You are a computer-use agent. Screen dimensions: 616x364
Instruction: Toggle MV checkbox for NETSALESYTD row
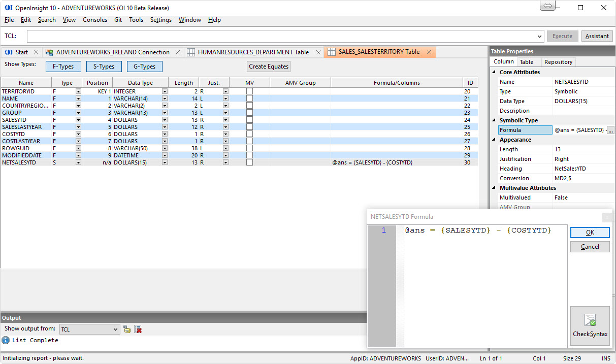click(x=249, y=162)
